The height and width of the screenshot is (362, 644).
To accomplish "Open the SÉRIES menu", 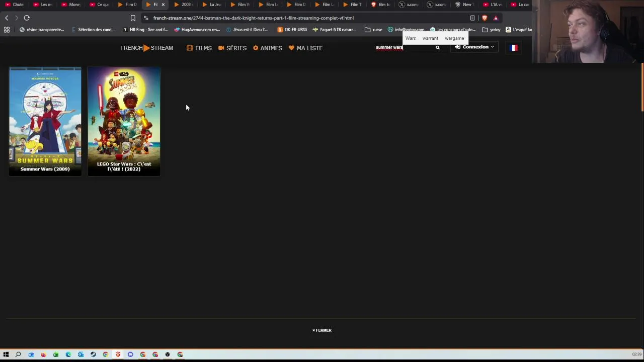I will click(x=232, y=48).
